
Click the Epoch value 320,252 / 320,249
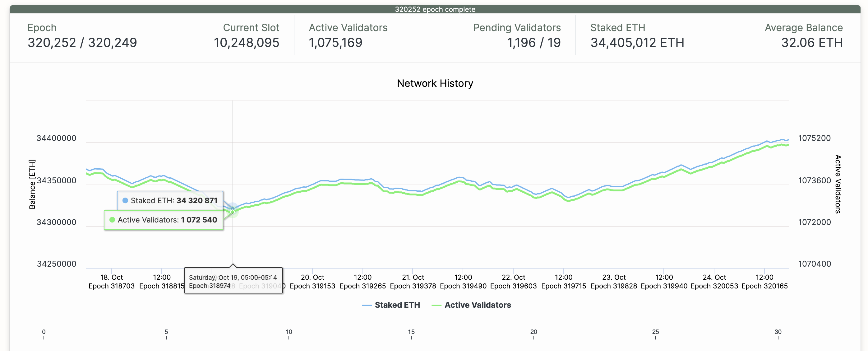(82, 43)
